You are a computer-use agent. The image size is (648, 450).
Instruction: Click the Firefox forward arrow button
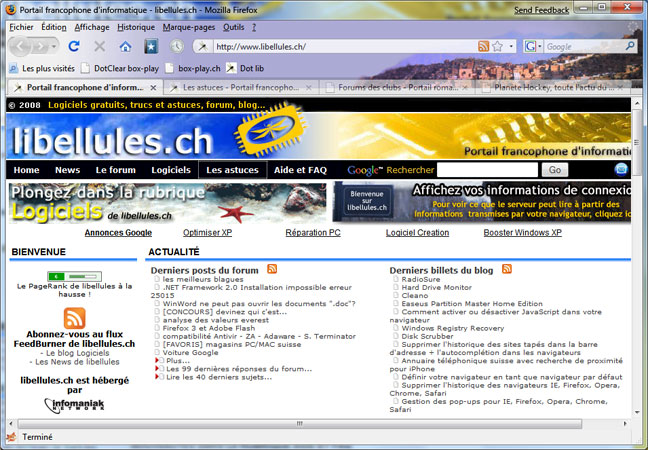click(41, 46)
